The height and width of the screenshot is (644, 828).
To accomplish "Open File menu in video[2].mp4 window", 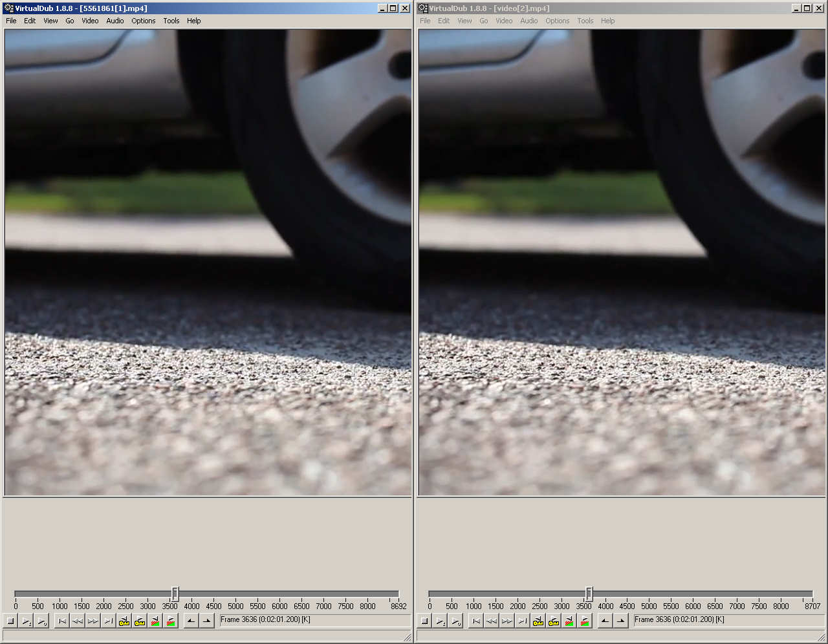I will 425,21.
